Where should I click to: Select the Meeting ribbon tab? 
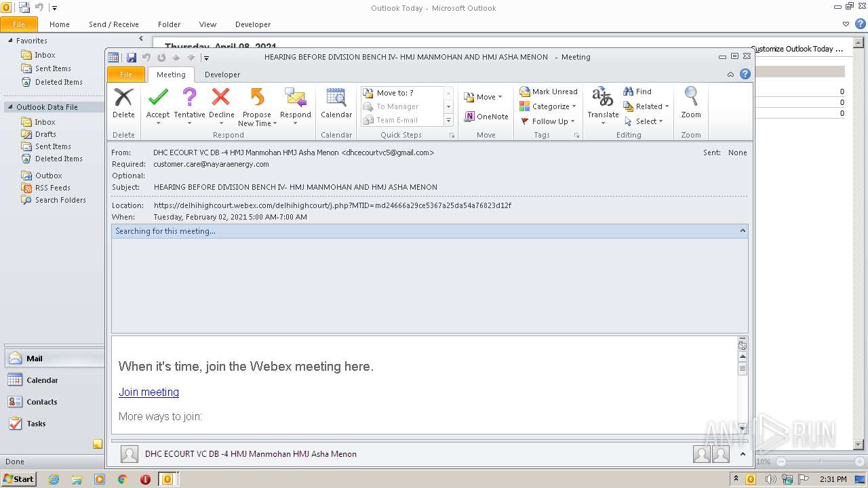click(171, 75)
